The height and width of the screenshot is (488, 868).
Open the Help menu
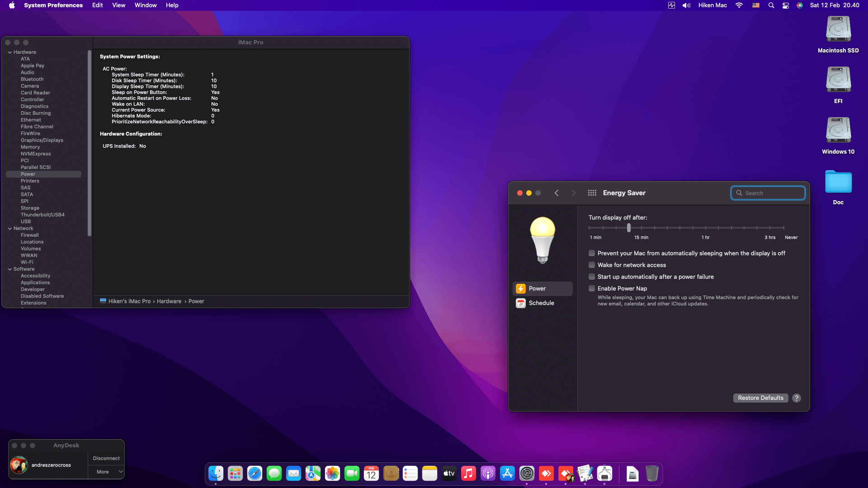(x=172, y=5)
